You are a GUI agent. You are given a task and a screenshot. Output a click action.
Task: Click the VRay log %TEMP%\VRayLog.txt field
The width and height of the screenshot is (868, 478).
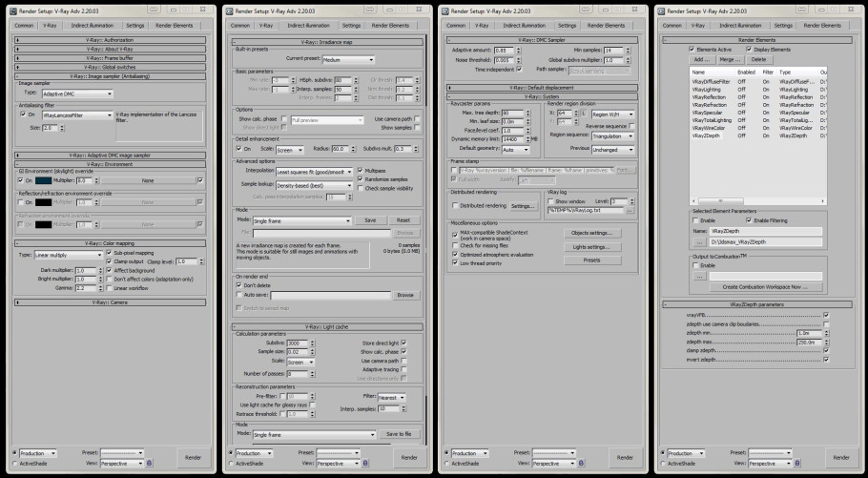[x=585, y=211]
